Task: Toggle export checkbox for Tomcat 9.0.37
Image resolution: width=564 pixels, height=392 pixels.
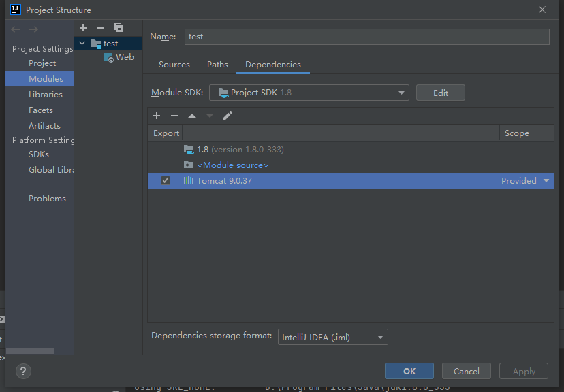Action: pos(166,180)
